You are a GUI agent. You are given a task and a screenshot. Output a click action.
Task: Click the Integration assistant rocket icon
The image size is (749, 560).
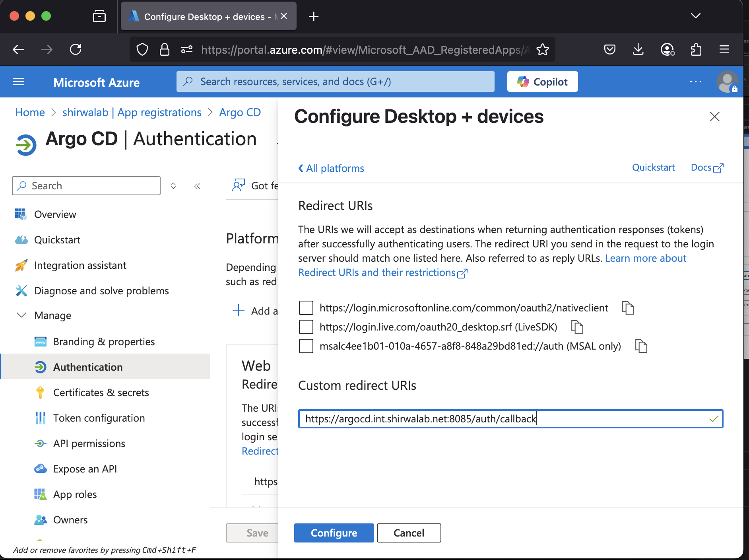point(21,265)
